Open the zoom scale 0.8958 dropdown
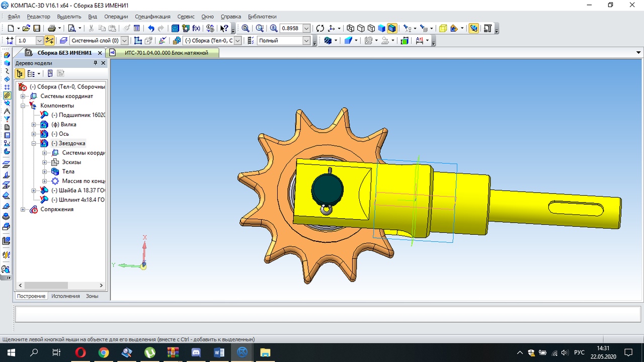 point(306,29)
